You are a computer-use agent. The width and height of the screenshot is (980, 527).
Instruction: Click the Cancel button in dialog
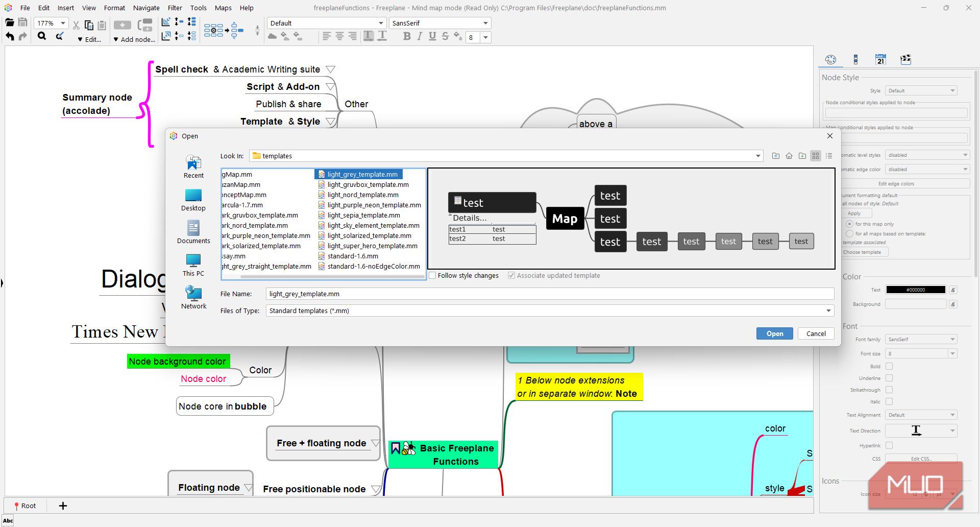pos(816,333)
